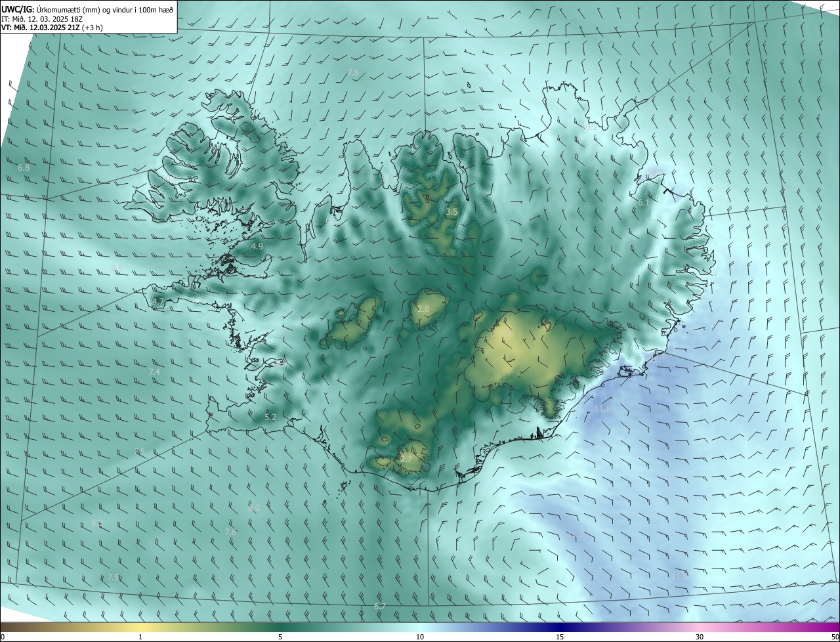Screen dimensions: 840x642
Task: Click the 11.8 value label on the map
Action: 602,409
